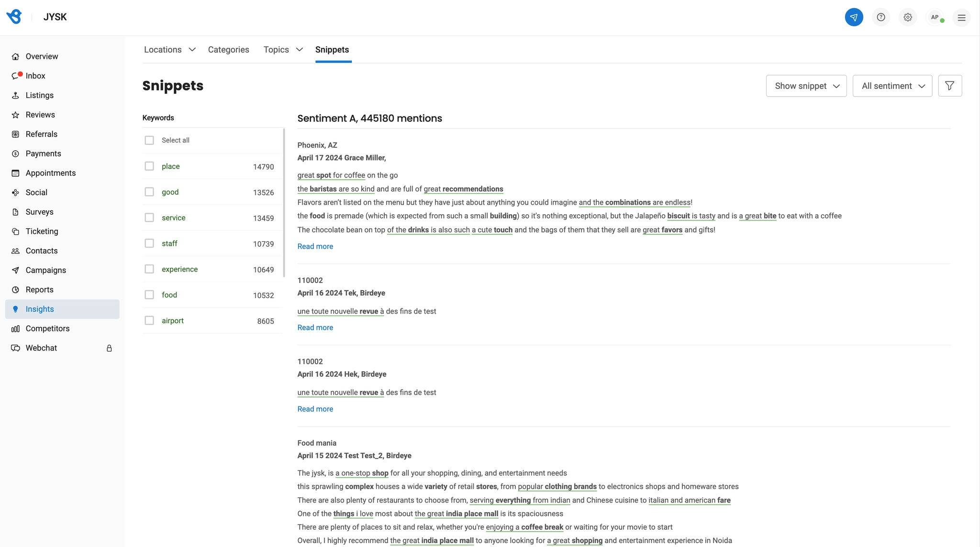
Task: Tick the 'service' keyword checkbox
Action: pos(149,218)
